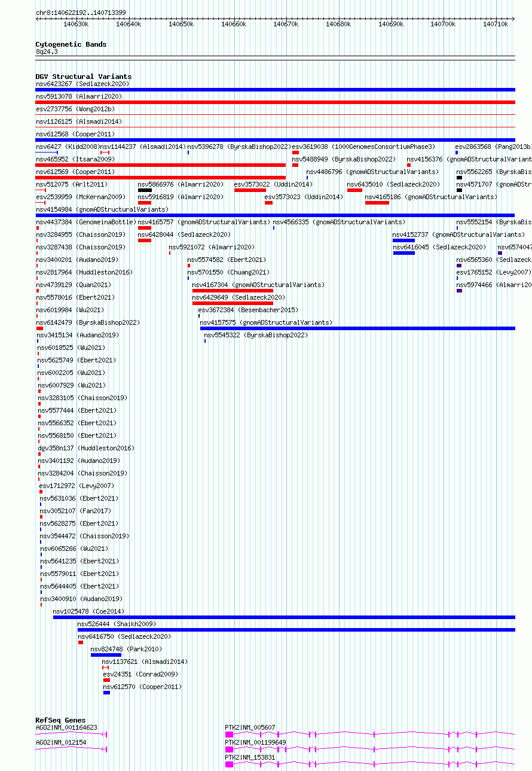Click the PTK2|NM_001199649 transcript label

point(256,742)
